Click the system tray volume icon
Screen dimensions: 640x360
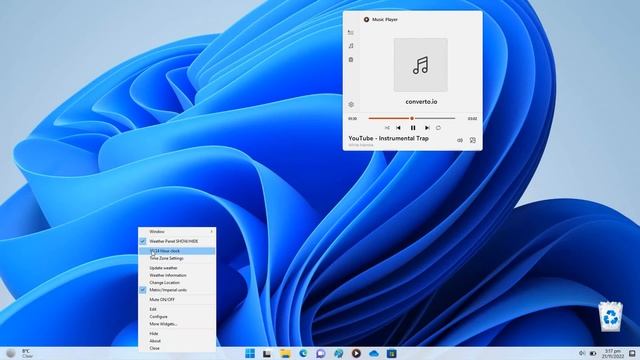[x=582, y=353]
